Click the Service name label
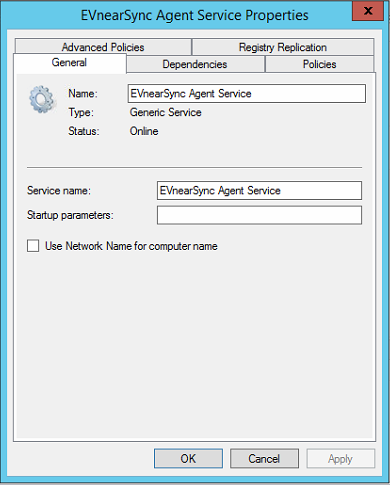The height and width of the screenshot is (485, 390). click(59, 190)
